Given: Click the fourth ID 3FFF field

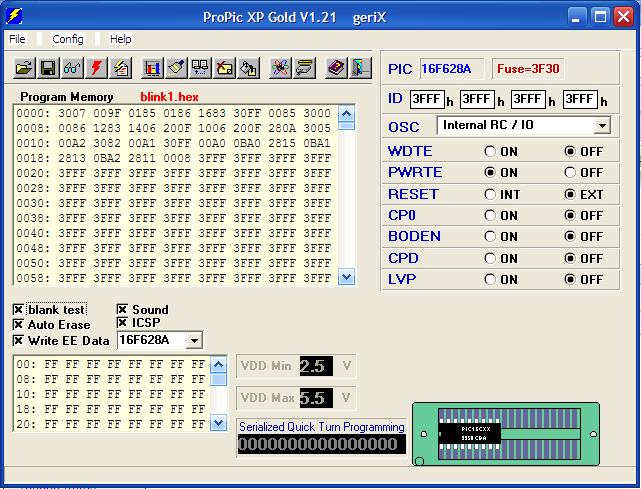Looking at the screenshot, I should [580, 99].
